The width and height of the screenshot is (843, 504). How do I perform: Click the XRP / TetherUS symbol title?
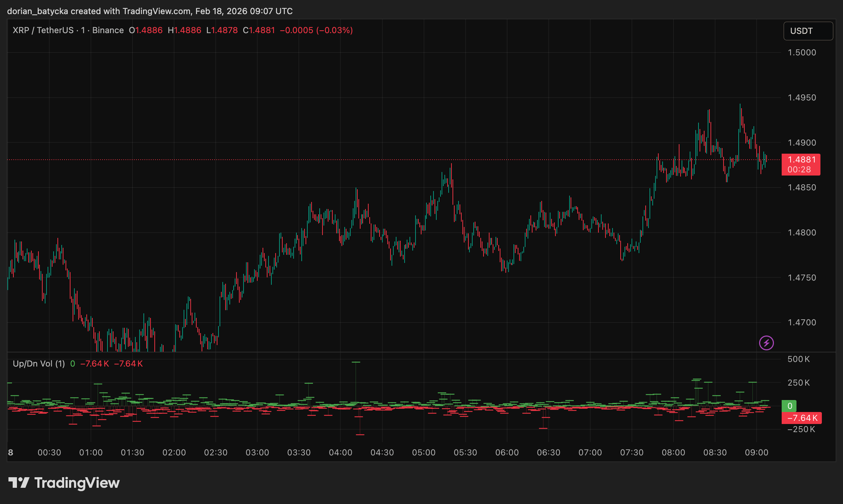pos(43,30)
